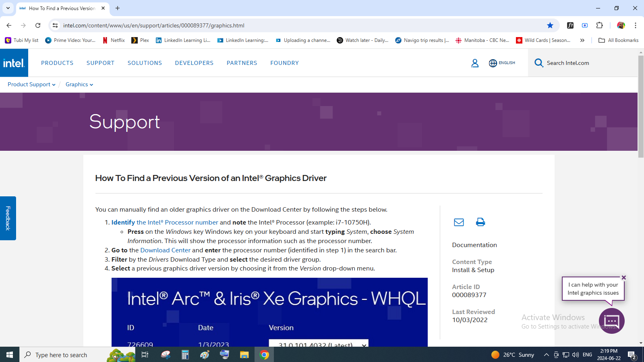The width and height of the screenshot is (644, 362).
Task: Open File Explorer from the taskbar
Action: click(x=244, y=355)
